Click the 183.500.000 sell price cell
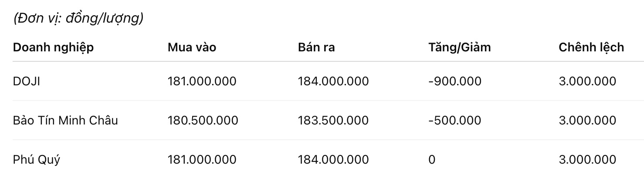 point(333,120)
